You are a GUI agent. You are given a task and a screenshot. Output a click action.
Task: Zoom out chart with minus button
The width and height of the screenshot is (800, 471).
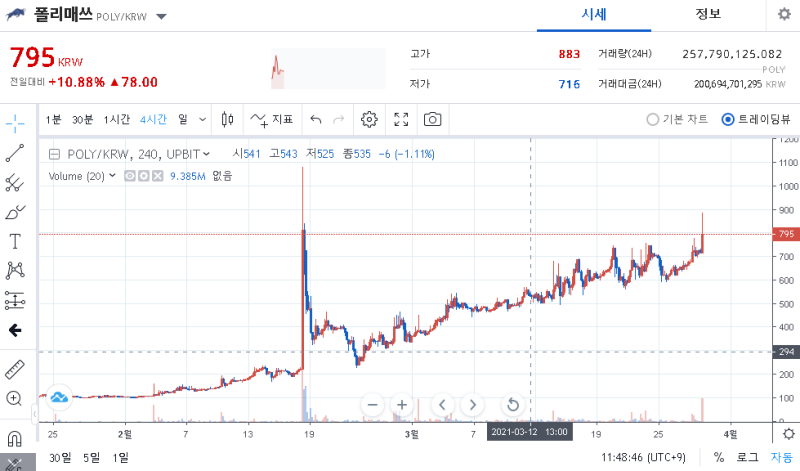click(x=372, y=405)
